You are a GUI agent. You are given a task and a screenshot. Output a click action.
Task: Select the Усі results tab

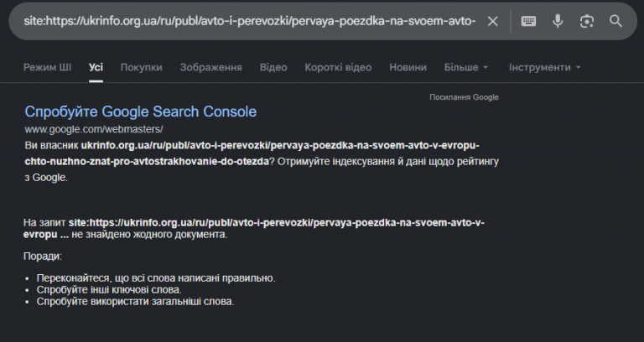(96, 67)
